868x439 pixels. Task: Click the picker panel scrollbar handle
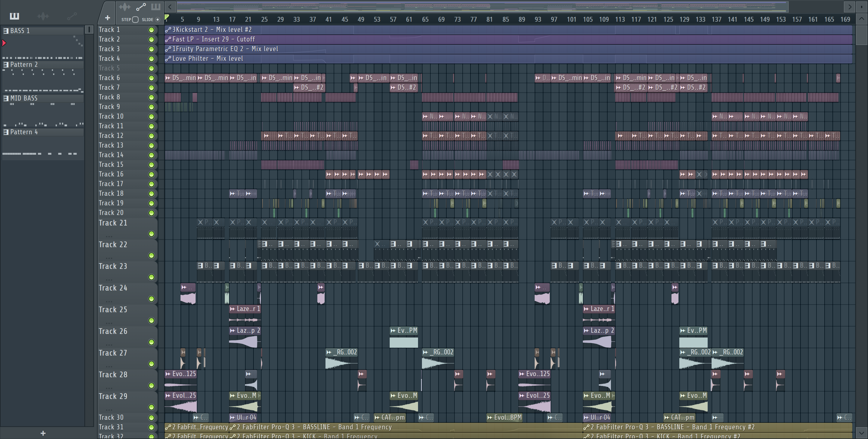pos(89,30)
